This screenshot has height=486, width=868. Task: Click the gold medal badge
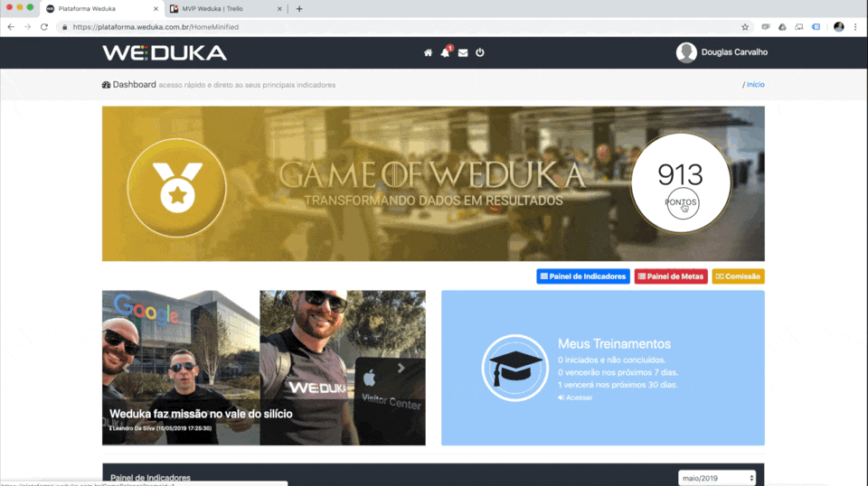pos(177,187)
